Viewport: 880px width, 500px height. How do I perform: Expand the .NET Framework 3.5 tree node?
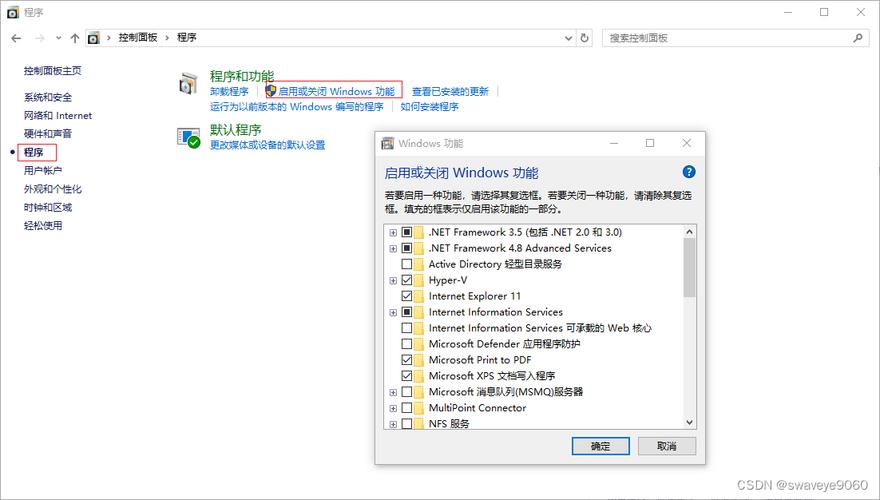click(393, 232)
